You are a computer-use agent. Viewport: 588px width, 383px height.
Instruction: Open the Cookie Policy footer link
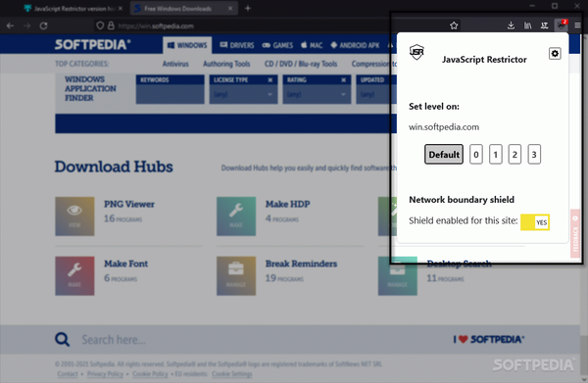tap(150, 374)
